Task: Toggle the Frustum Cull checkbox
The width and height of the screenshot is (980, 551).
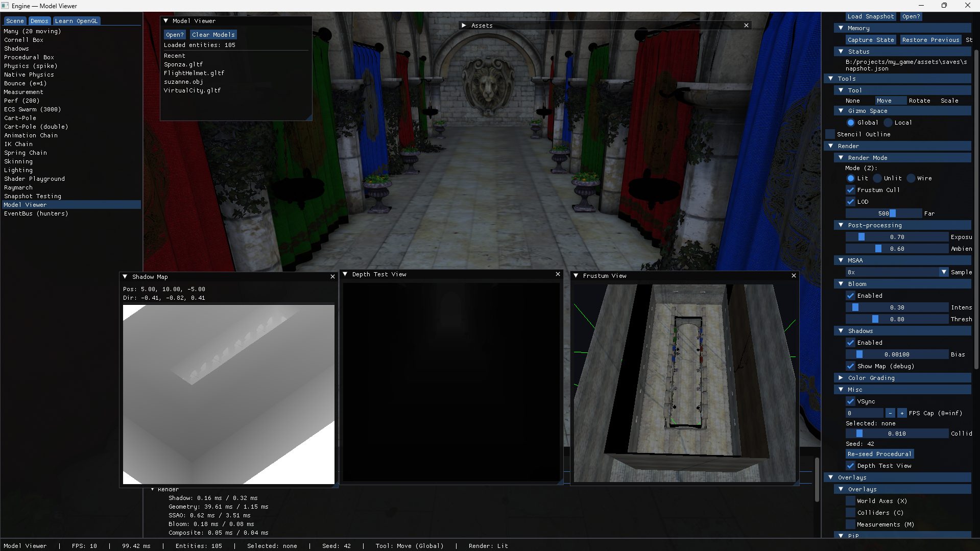Action: tap(851, 190)
